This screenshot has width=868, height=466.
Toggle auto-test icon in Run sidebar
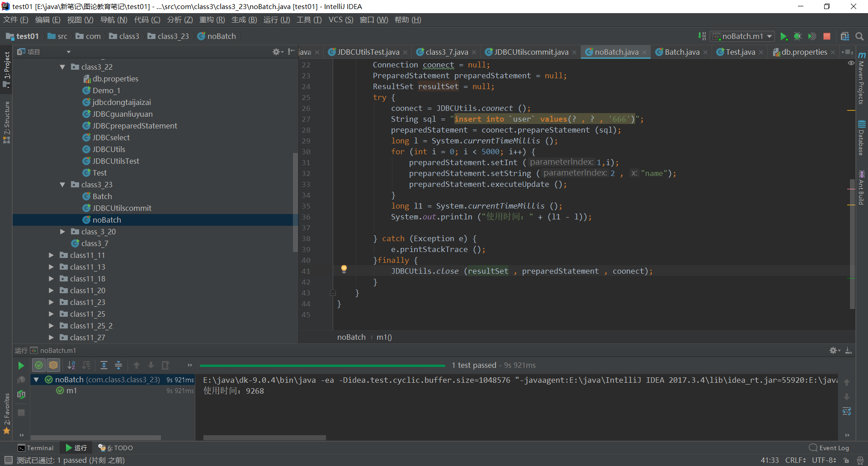click(21, 395)
